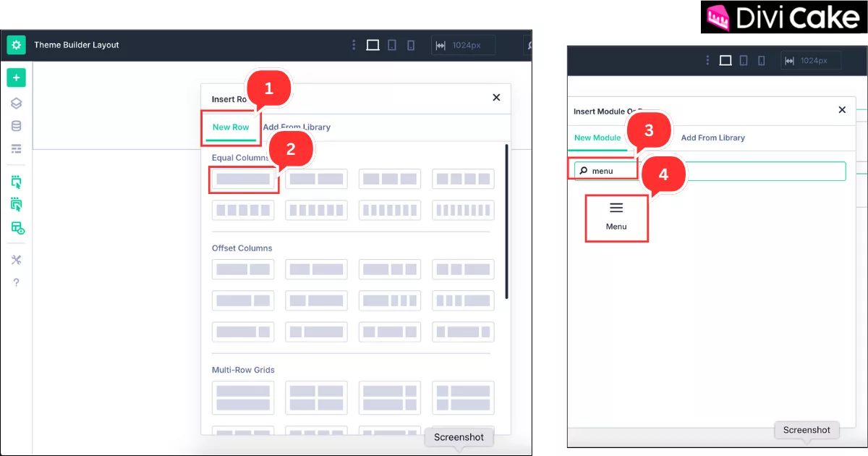The height and width of the screenshot is (456, 868).
Task: Pick Multi-Row grid with narrow-left wide-right rows
Action: pos(464,398)
